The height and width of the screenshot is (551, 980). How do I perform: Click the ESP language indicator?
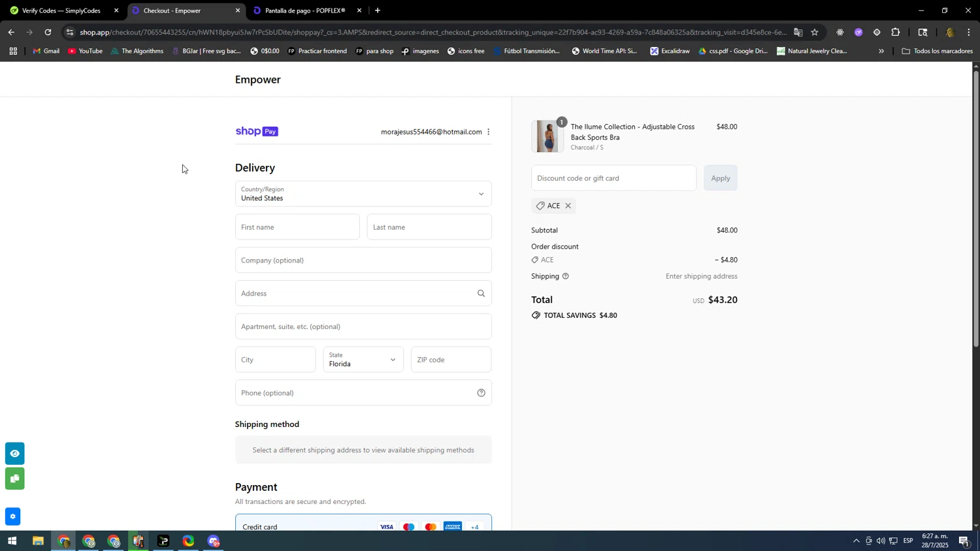click(907, 541)
